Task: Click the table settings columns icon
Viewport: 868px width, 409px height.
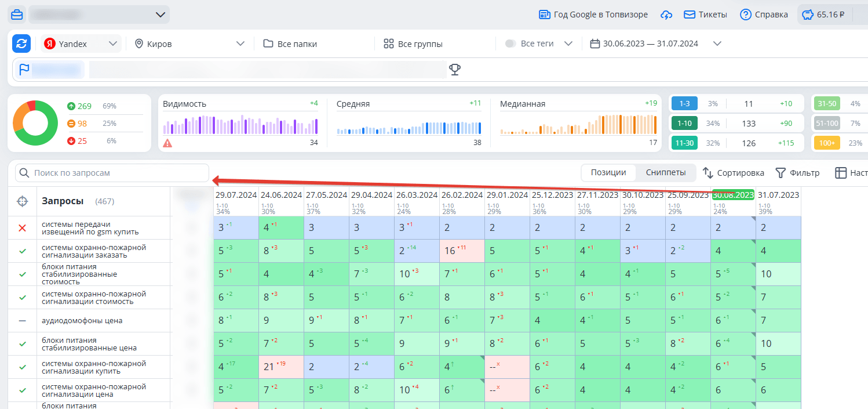Action: (x=840, y=173)
